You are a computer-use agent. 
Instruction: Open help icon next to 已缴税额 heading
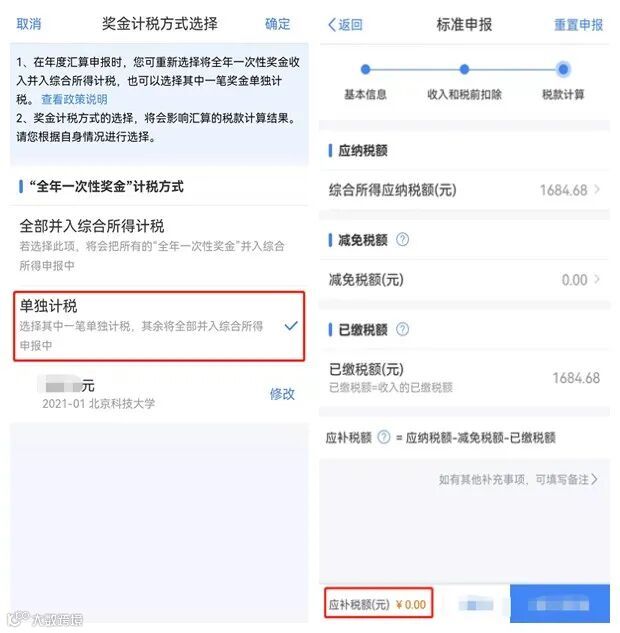(x=402, y=329)
